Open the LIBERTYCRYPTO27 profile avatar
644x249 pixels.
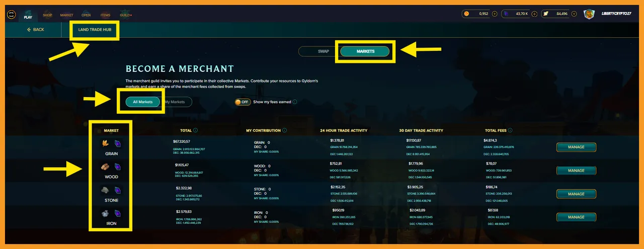[x=589, y=14]
